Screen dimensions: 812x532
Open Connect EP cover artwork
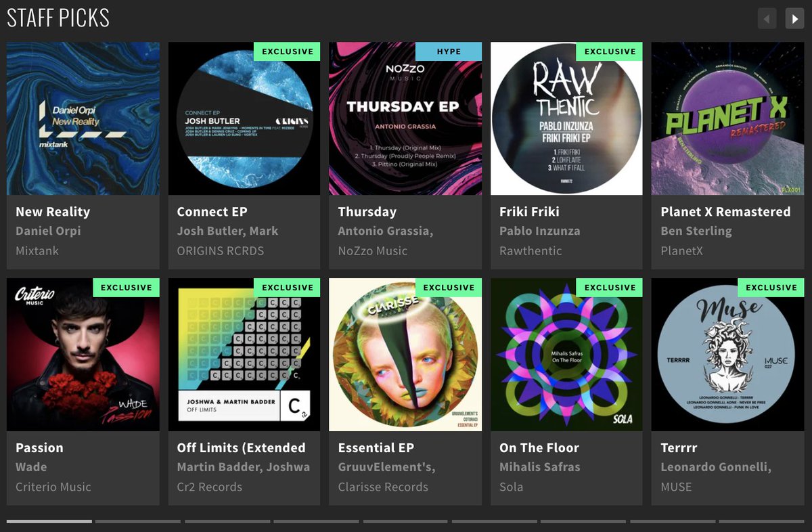[244, 118]
